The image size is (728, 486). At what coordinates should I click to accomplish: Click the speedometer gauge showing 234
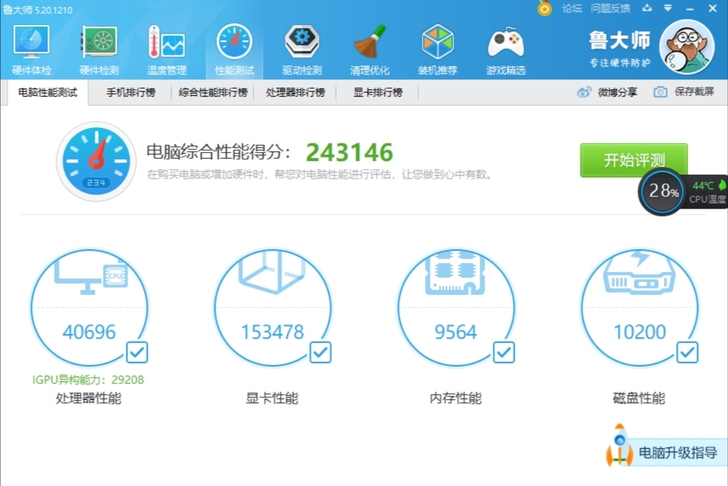pyautogui.click(x=96, y=161)
